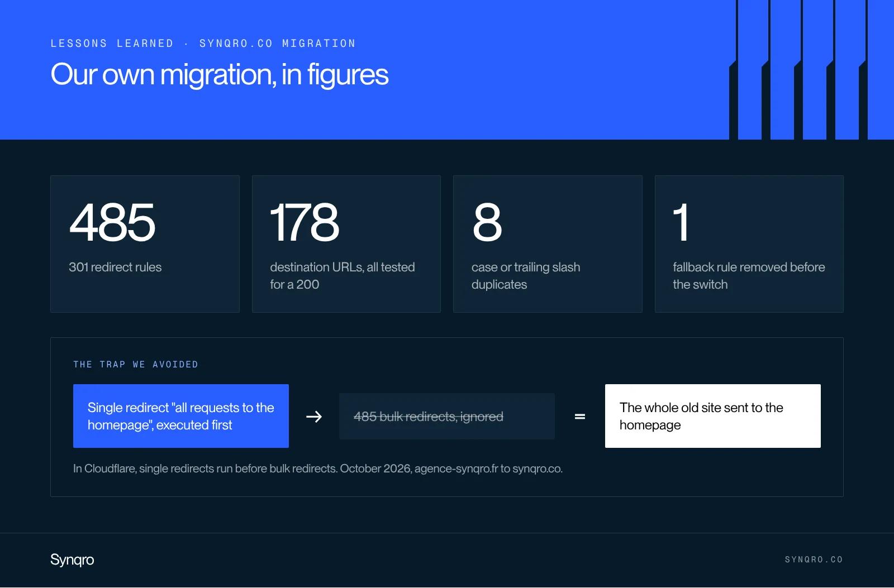Click the equals sign icon
This screenshot has height=588, width=894.
pos(580,417)
